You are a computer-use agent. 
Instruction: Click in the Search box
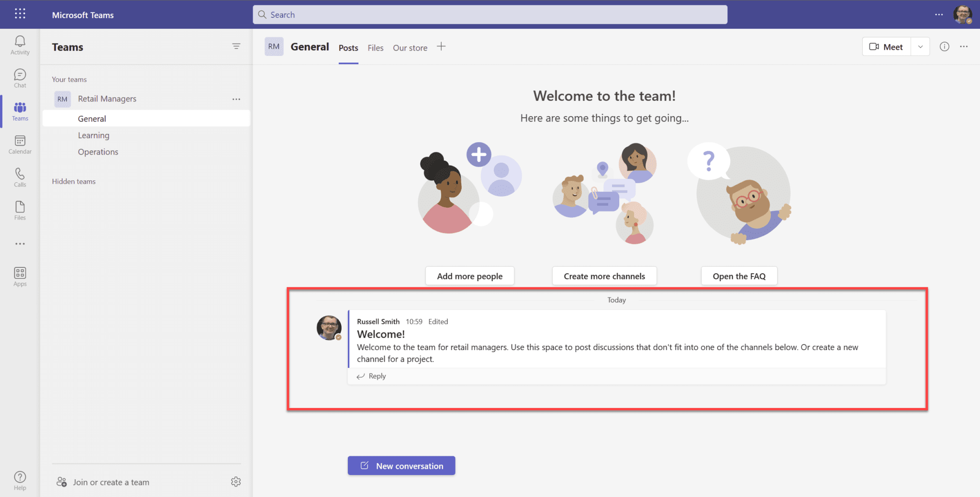point(490,14)
